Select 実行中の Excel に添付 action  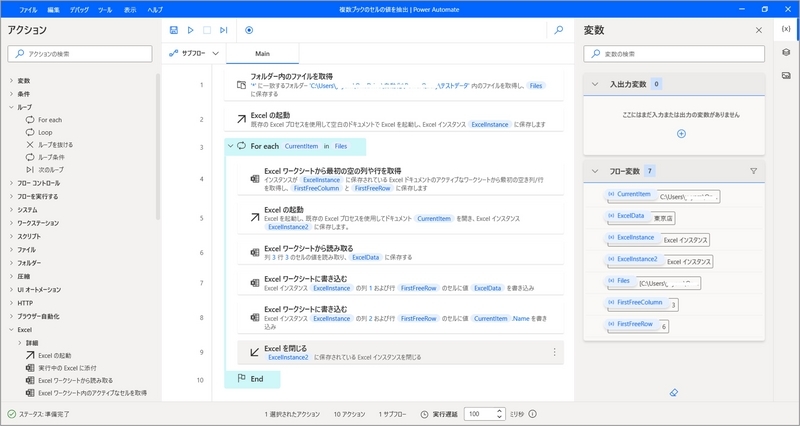click(61, 368)
